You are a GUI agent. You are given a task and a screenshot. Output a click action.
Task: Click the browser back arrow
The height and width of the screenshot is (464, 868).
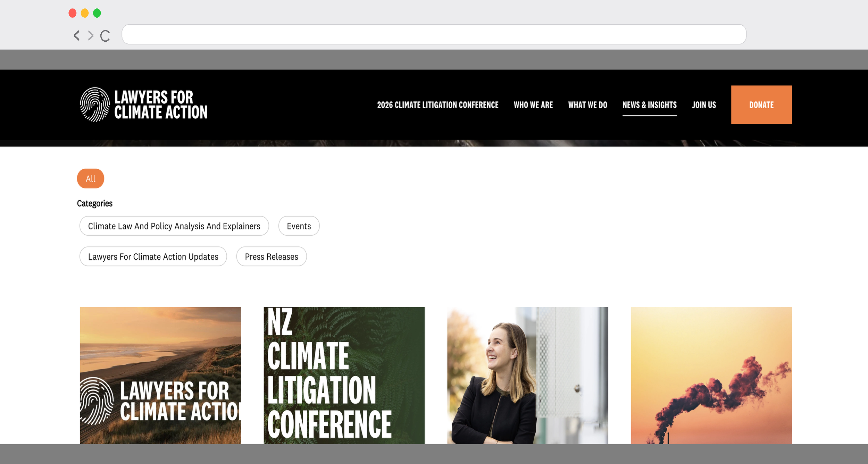click(x=77, y=35)
